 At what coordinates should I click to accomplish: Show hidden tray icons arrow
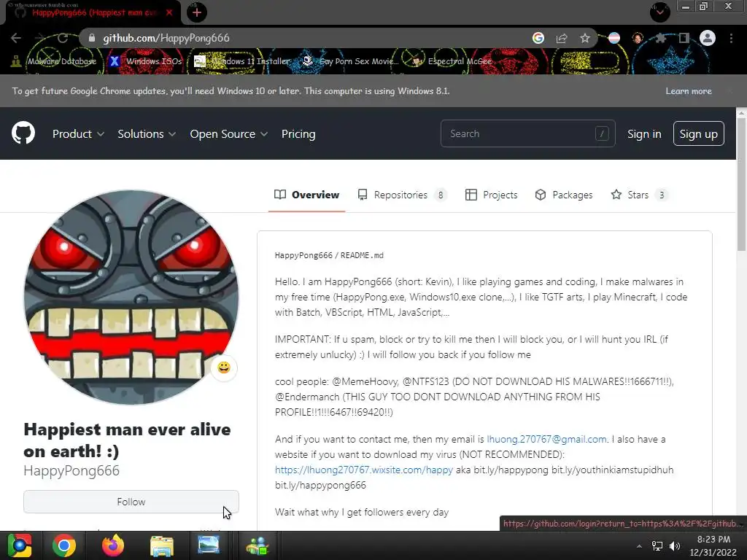(x=639, y=545)
